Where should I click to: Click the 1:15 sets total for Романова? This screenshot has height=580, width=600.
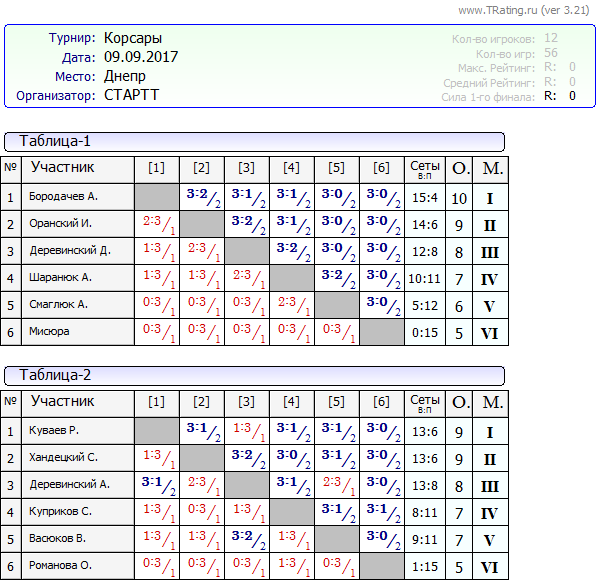[424, 566]
